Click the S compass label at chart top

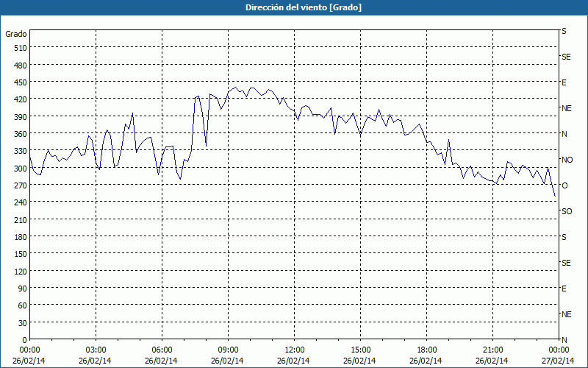pos(564,31)
